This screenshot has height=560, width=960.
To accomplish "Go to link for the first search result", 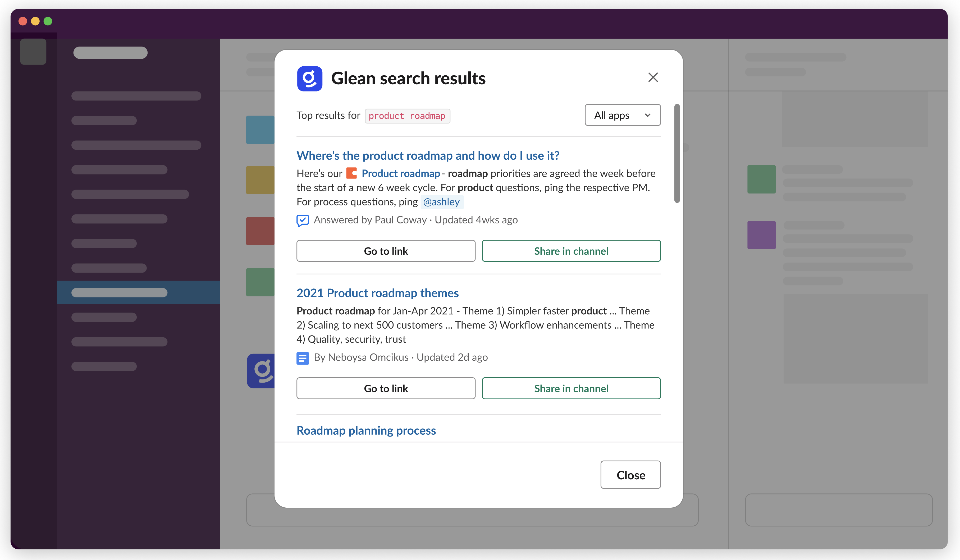I will click(x=386, y=251).
